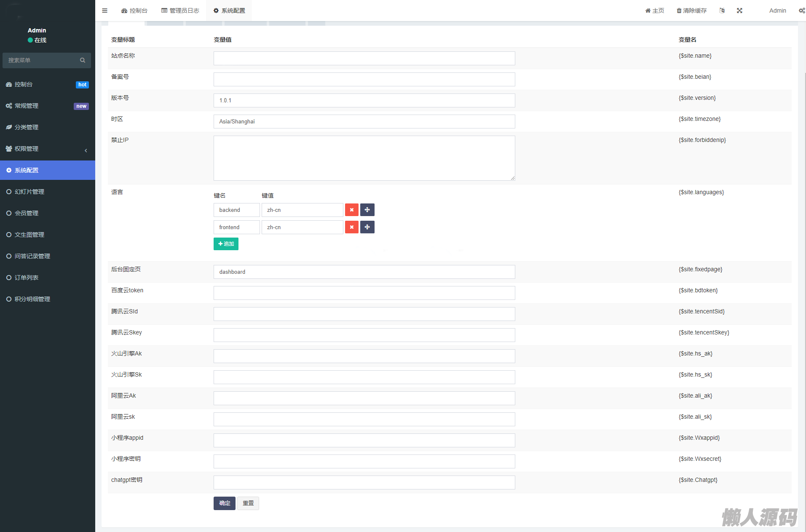Image resolution: width=806 pixels, height=532 pixels.
Task: Click the circle icon beside 订单列表
Action: click(x=9, y=278)
